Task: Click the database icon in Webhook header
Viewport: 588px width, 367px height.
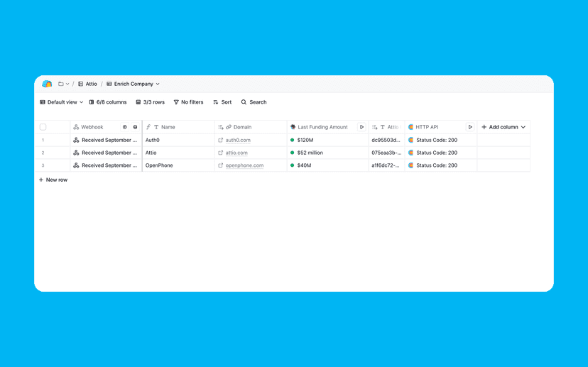Action: [x=135, y=127]
